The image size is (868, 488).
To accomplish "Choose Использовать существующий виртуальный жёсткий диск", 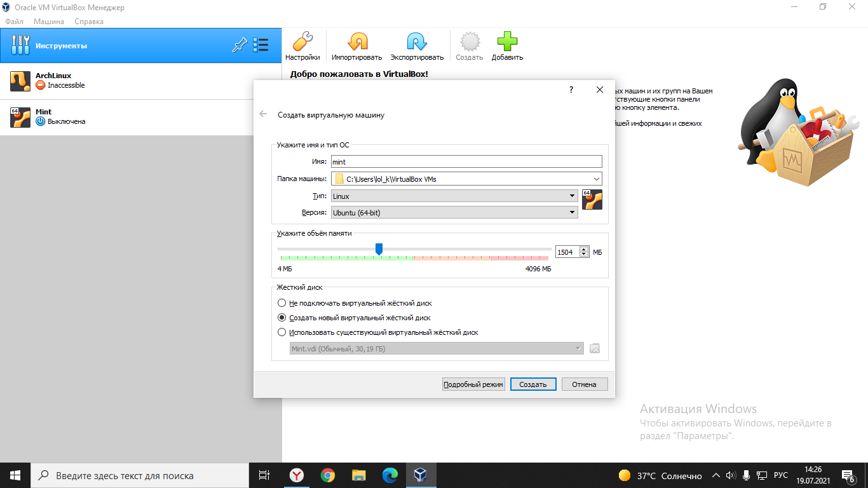I will [281, 332].
